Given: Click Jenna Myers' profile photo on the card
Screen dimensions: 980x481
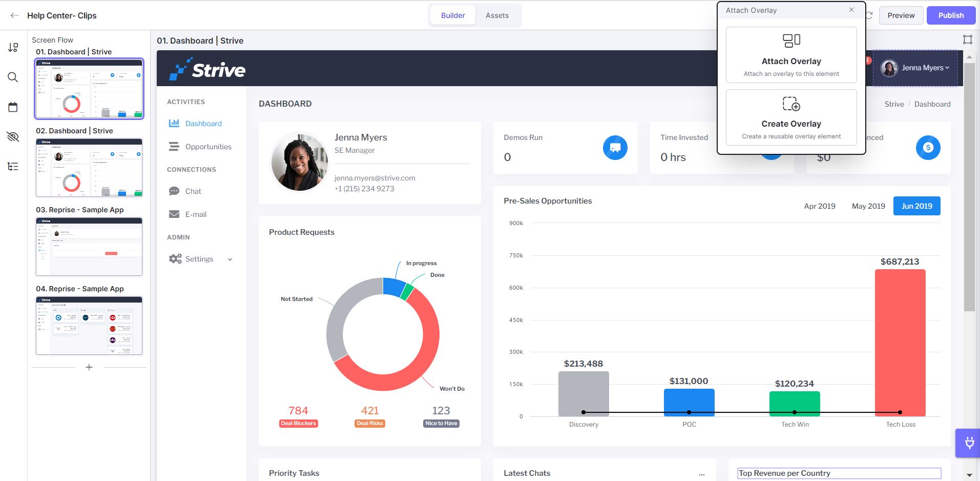Looking at the screenshot, I should 299,163.
